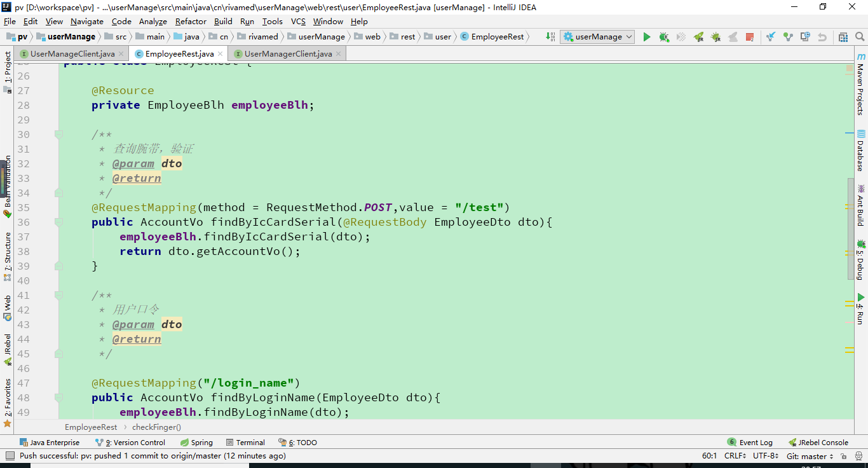Viewport: 868px width, 468px height.
Task: Collapse the Javadoc comment at line 30
Action: [x=58, y=134]
